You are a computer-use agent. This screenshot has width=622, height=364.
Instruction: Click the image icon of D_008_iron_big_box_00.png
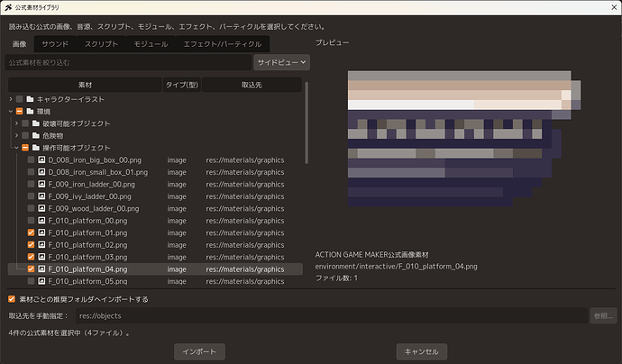point(41,159)
